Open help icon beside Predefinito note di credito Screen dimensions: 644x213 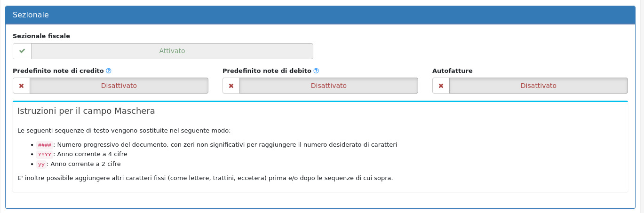tap(109, 71)
